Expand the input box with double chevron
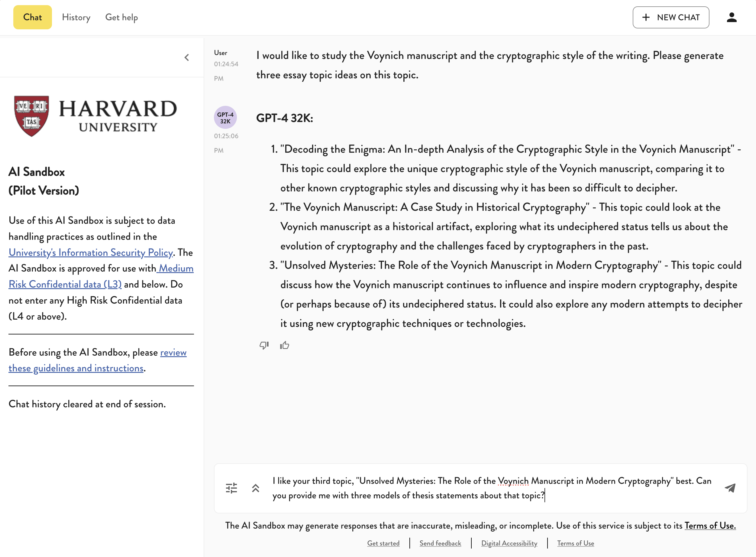Screen dimensions: 756x557 (256, 488)
